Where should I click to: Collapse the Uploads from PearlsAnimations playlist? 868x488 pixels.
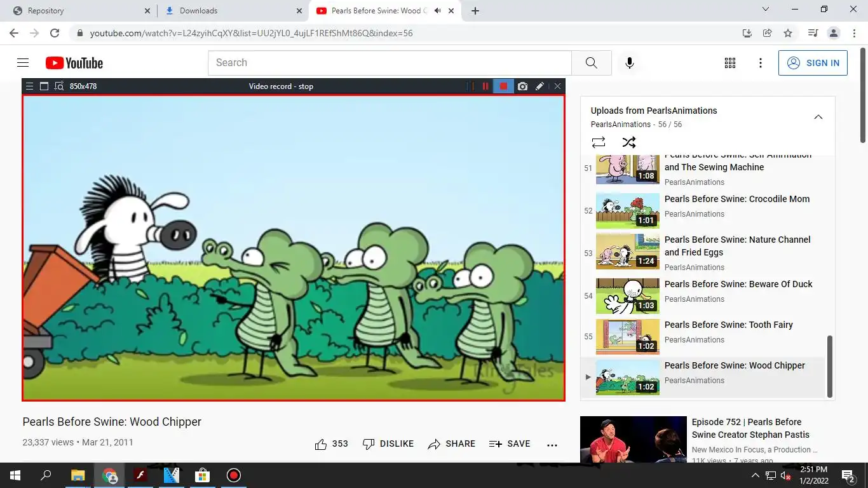click(818, 117)
